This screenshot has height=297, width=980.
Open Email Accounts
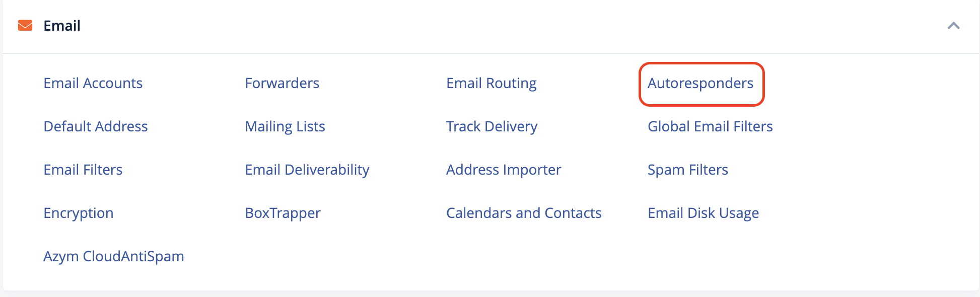[93, 83]
